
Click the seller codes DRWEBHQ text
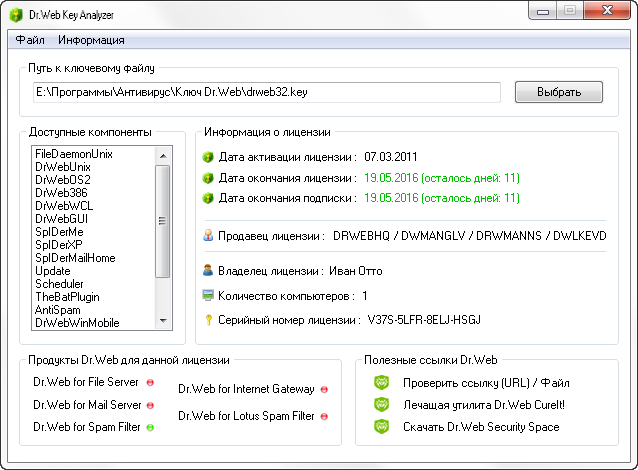pos(470,236)
